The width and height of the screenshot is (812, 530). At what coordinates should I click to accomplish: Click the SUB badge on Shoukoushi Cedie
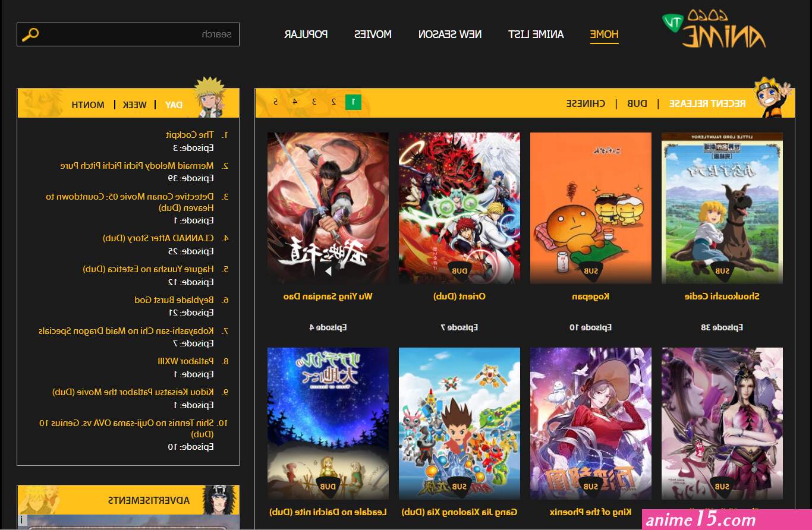722,271
